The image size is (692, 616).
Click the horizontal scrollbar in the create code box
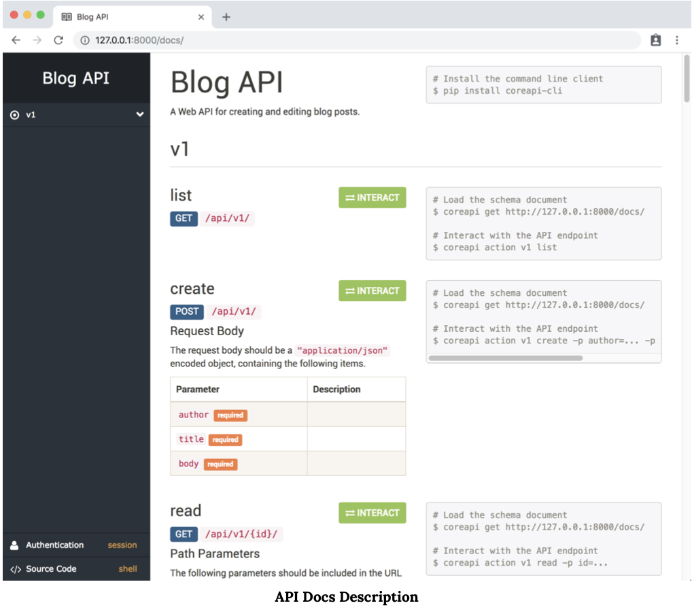506,358
